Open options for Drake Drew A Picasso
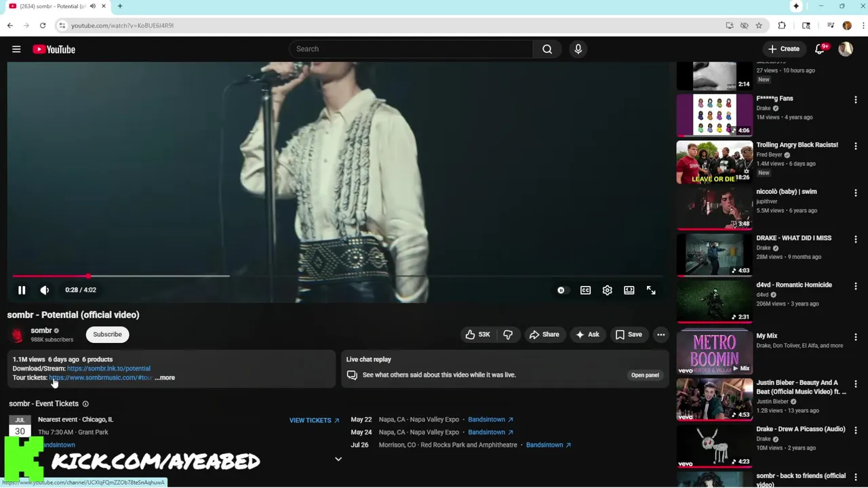The width and height of the screenshot is (868, 488). coord(855,430)
